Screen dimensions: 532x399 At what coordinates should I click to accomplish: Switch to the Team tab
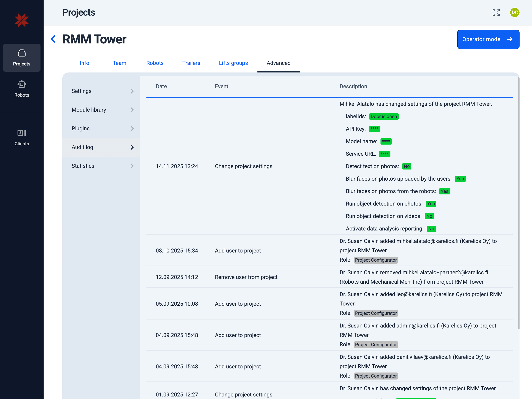119,63
